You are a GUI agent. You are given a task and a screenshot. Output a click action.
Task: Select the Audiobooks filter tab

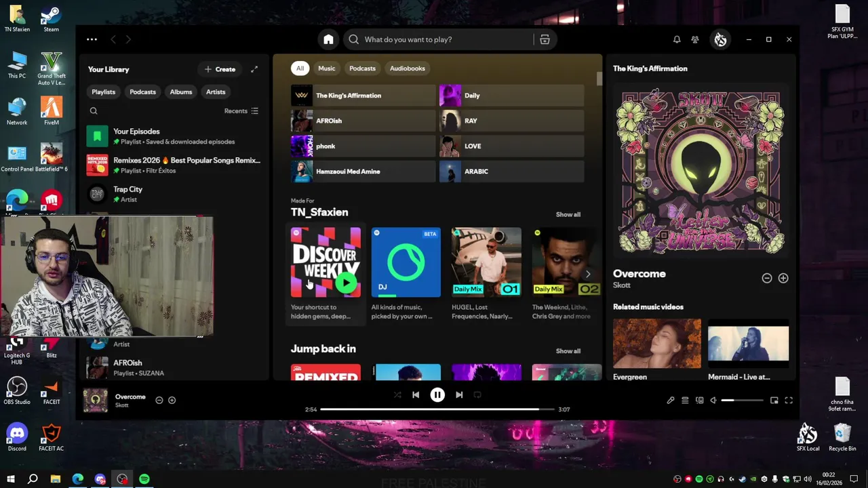pos(408,68)
